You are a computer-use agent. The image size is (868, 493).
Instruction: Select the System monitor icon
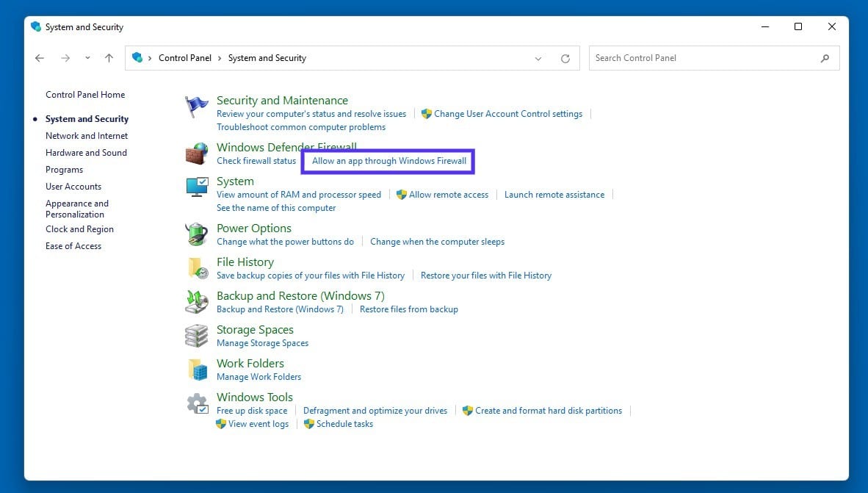click(x=196, y=187)
